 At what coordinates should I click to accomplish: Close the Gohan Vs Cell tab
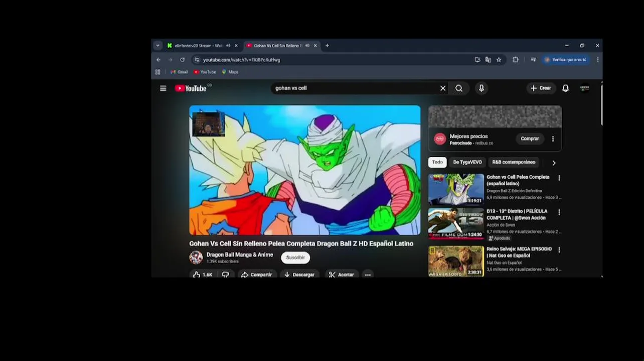315,46
